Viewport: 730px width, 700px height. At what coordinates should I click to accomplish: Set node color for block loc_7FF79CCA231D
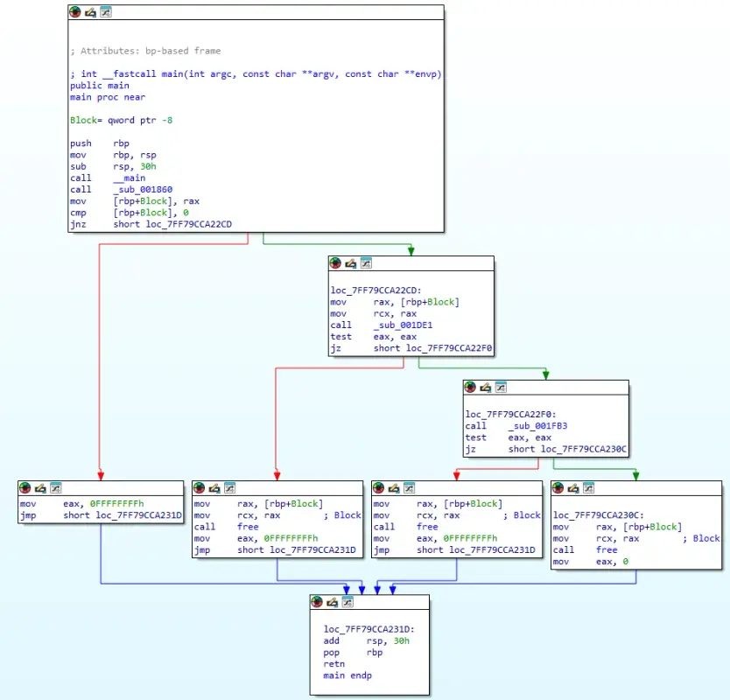pyautogui.click(x=317, y=602)
